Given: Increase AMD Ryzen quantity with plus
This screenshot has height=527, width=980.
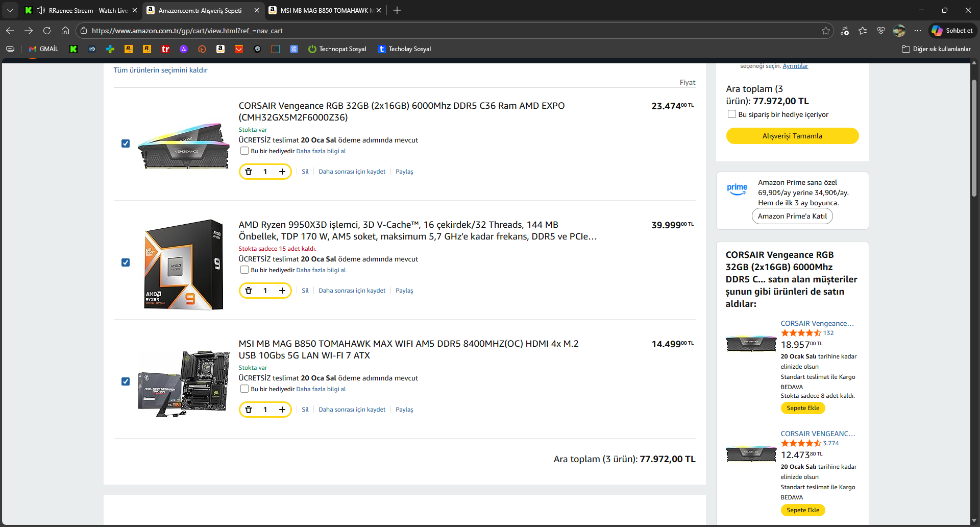Looking at the screenshot, I should pos(282,291).
